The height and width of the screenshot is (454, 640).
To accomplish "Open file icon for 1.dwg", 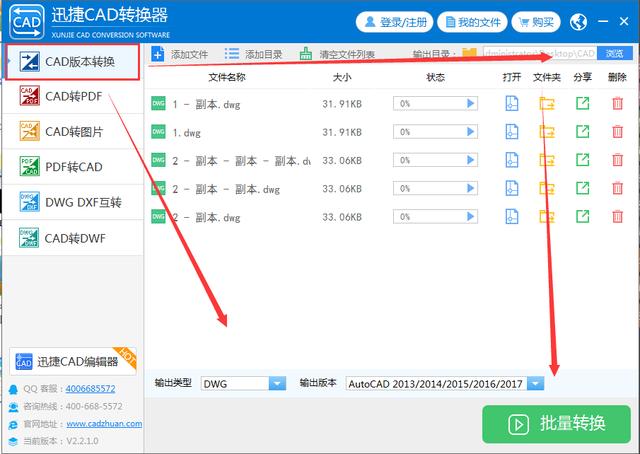I will pyautogui.click(x=512, y=132).
